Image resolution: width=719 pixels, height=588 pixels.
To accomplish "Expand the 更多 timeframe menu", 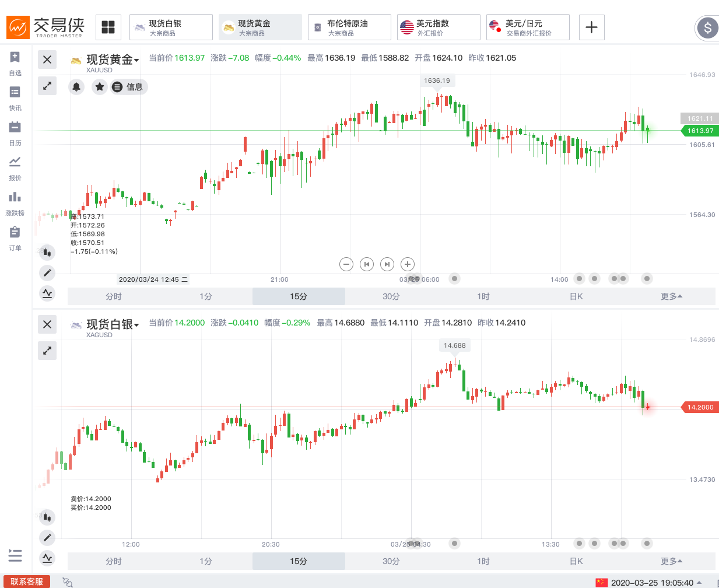I will point(670,296).
